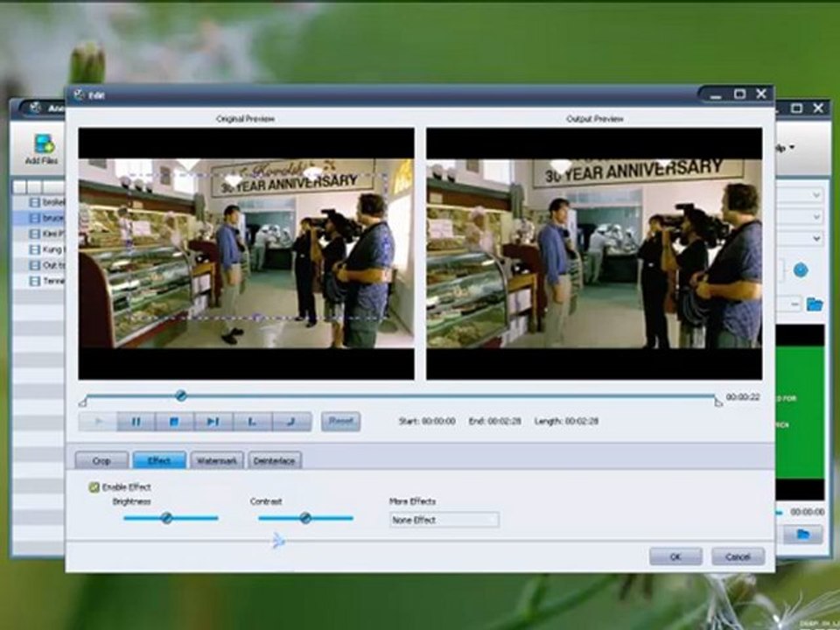The image size is (840, 630).
Task: Click the Reset button beside playback controls
Action: [340, 421]
